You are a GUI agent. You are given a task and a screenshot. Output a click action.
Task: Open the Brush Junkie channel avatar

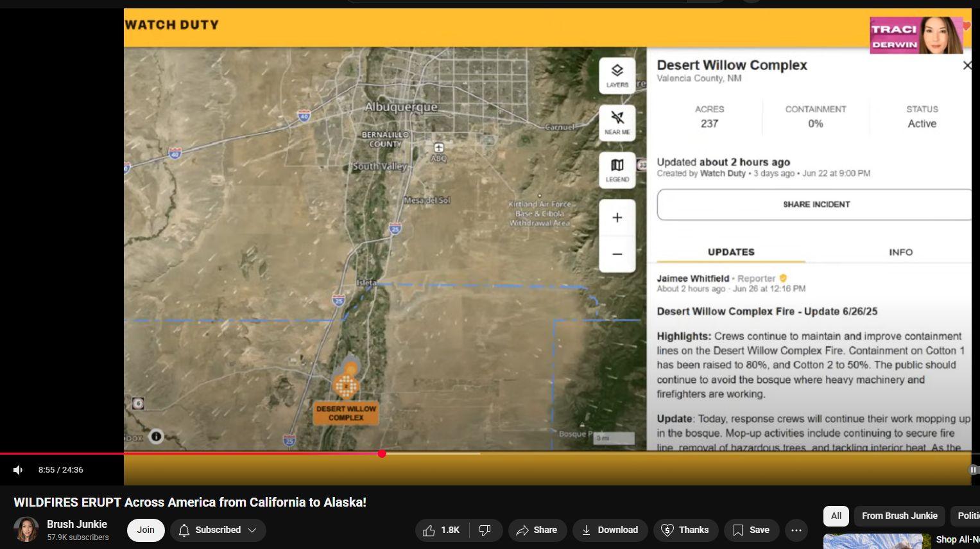pos(26,530)
